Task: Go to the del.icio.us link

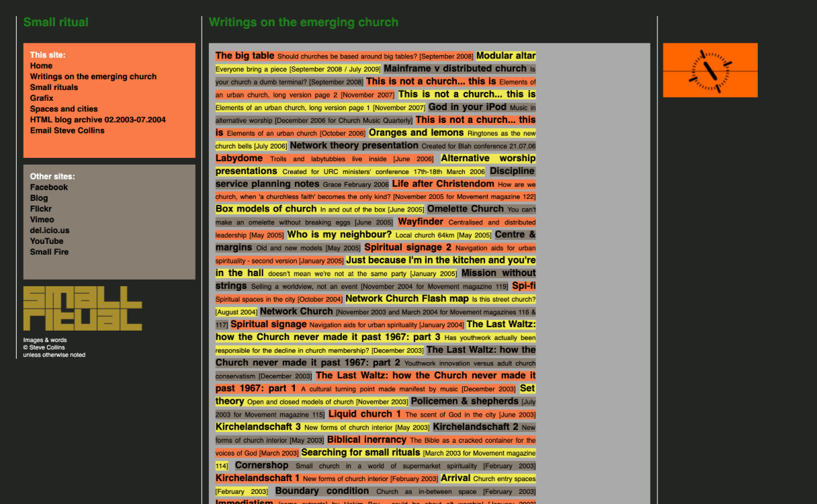Action: [50, 230]
